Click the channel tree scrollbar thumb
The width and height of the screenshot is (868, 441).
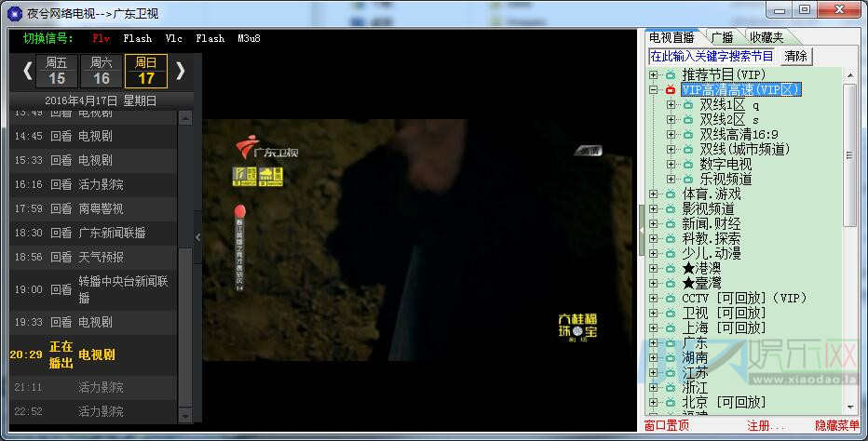(x=849, y=154)
